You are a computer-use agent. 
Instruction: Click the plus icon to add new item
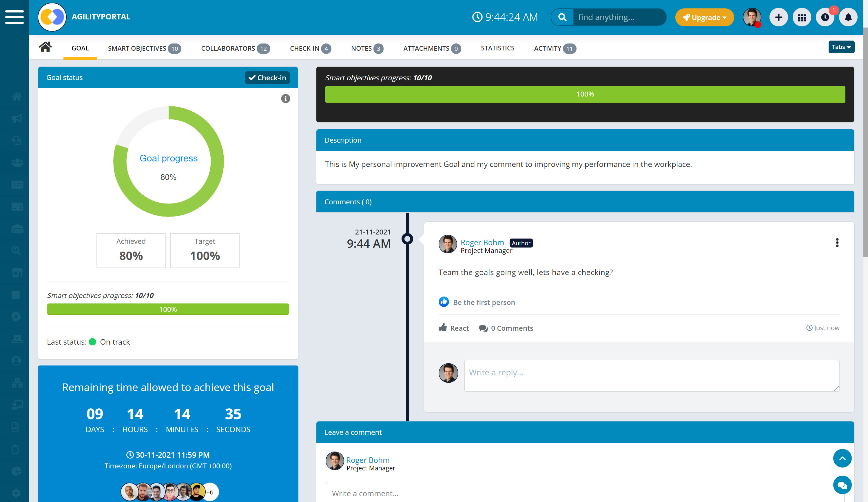coord(778,17)
